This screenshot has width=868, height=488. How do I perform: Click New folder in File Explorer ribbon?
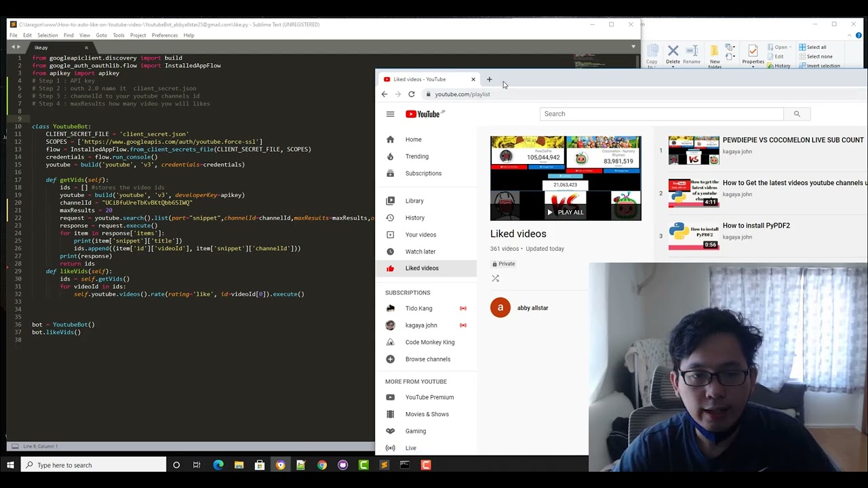pyautogui.click(x=715, y=55)
